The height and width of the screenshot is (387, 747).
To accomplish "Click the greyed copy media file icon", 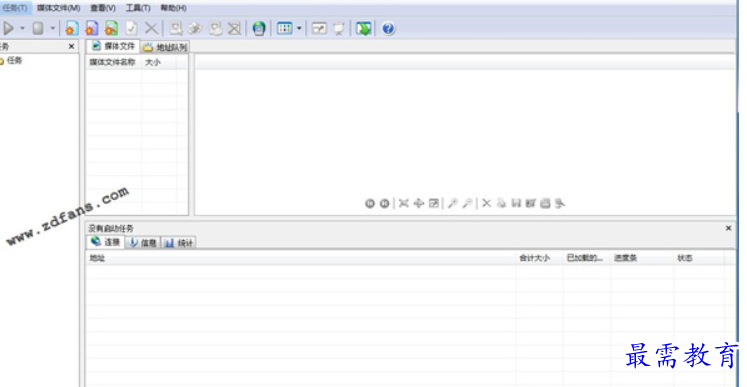I will (x=215, y=29).
